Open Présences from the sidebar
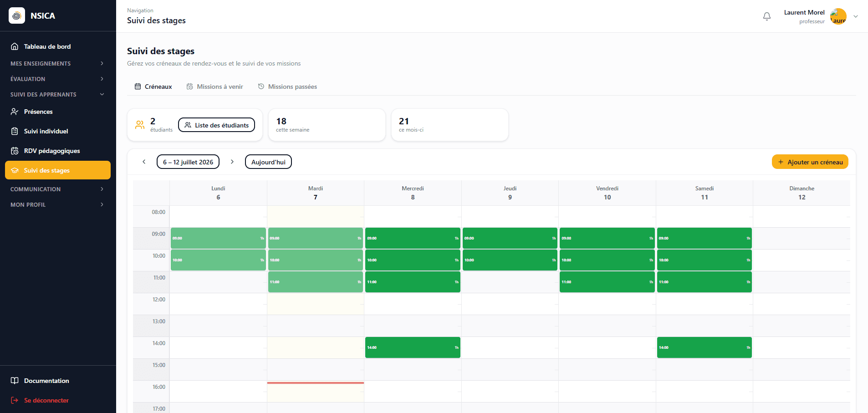 [58, 112]
